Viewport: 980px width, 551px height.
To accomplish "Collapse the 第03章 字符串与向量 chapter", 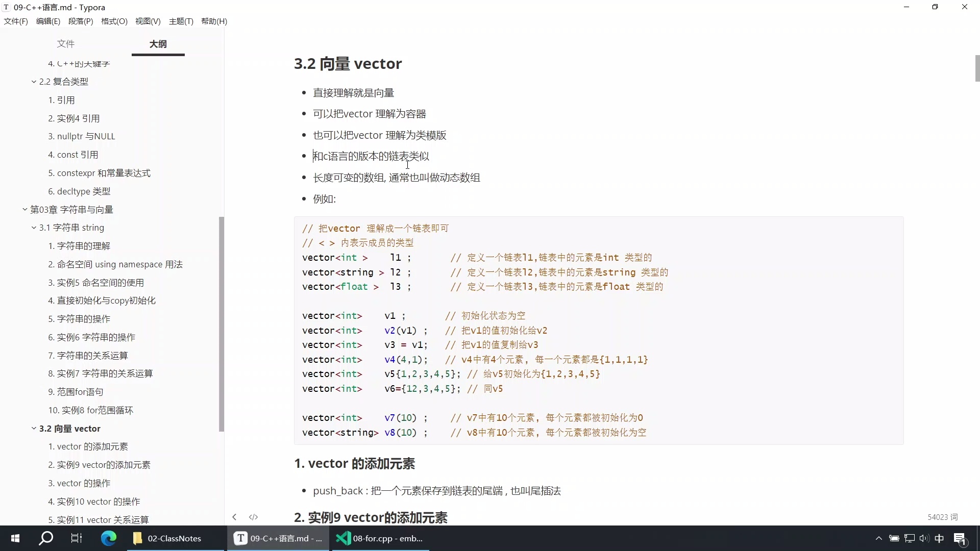I will pyautogui.click(x=24, y=209).
